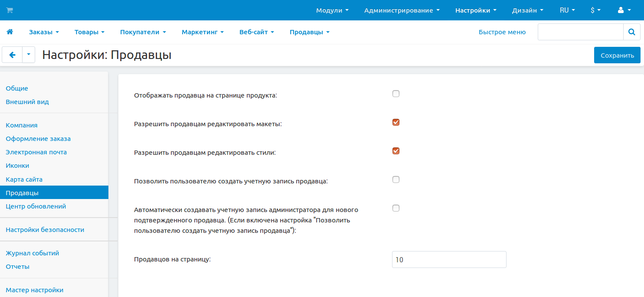This screenshot has height=297, width=644.
Task: Enable showing seller on product page
Action: [396, 94]
